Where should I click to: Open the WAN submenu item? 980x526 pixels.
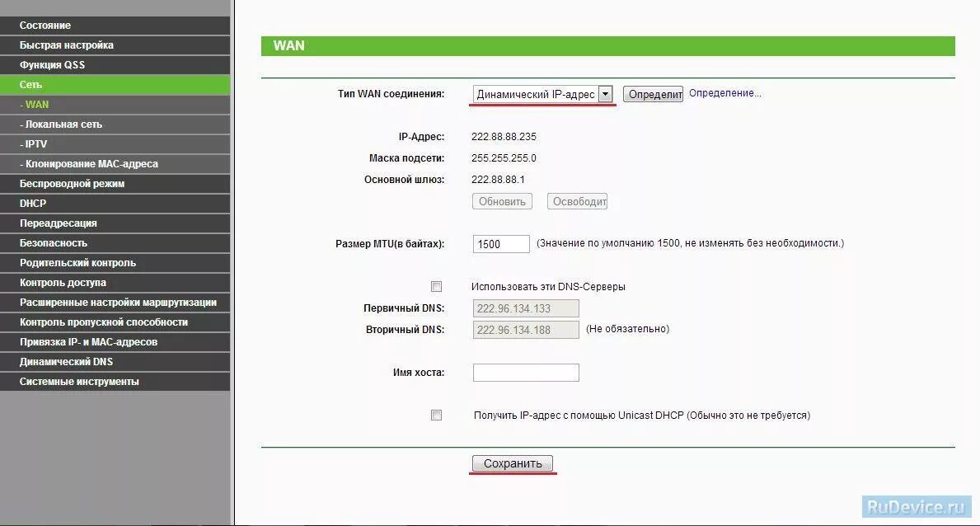tap(115, 105)
